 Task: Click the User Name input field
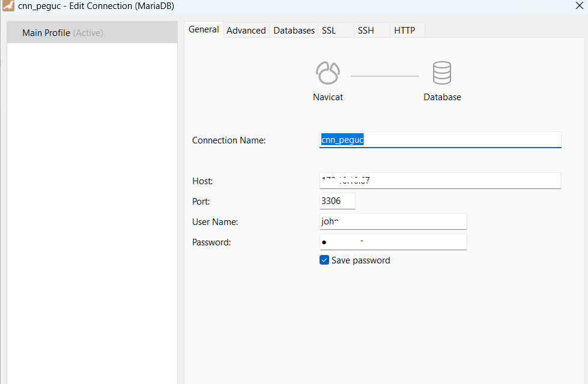tap(393, 221)
